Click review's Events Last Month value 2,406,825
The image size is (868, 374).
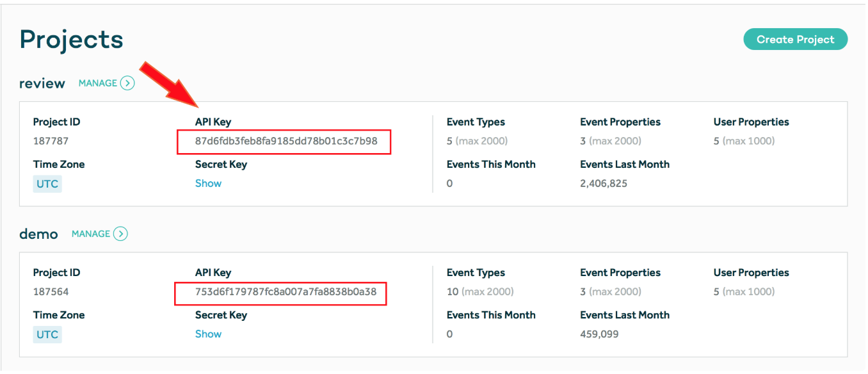click(604, 183)
